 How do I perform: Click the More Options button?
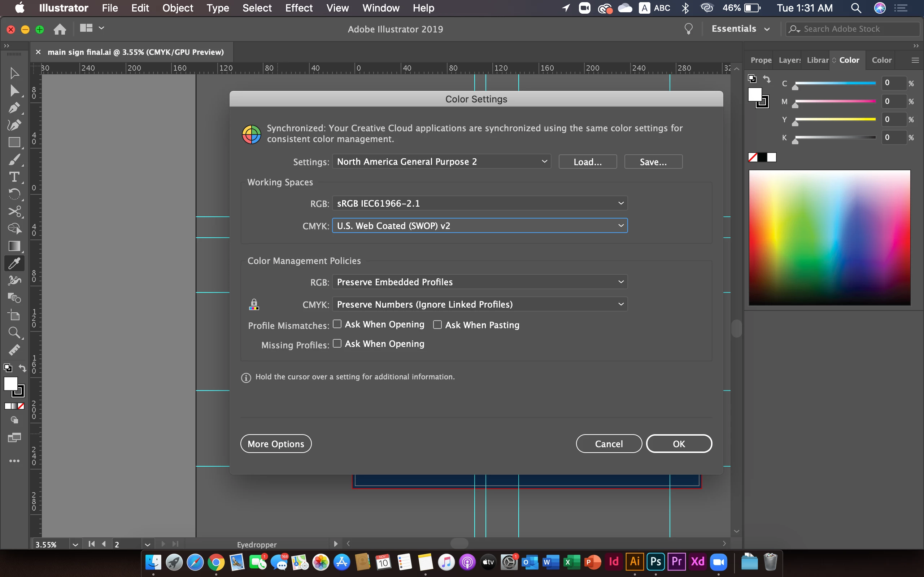click(x=276, y=444)
